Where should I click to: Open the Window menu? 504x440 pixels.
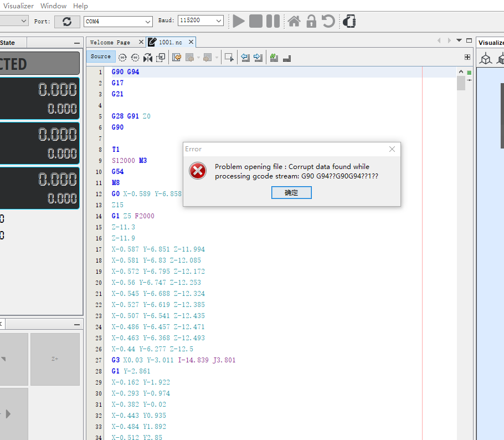point(54,6)
